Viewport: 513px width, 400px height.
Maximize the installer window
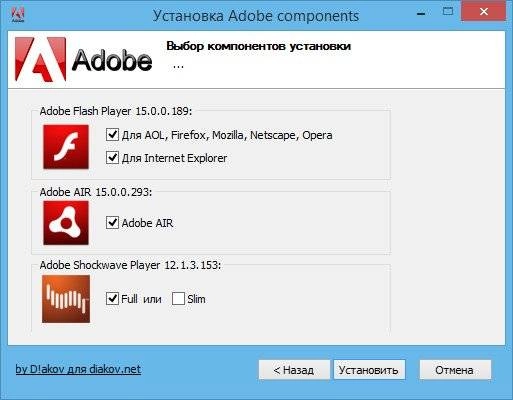pos(448,12)
